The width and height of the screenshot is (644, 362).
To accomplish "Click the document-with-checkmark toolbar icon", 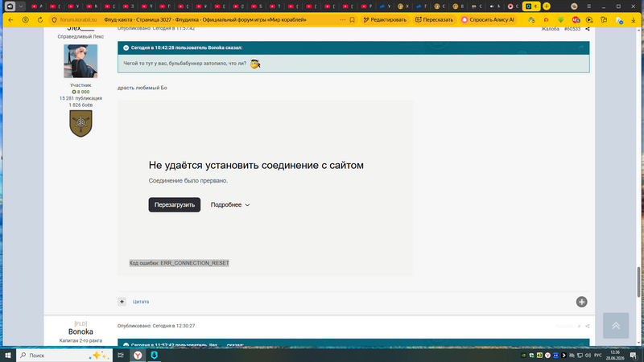I will point(619,20).
